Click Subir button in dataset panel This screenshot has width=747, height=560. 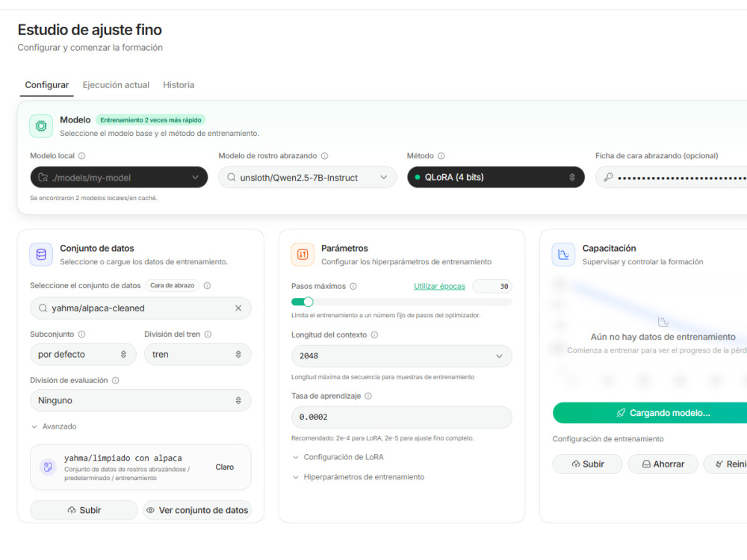(x=84, y=510)
